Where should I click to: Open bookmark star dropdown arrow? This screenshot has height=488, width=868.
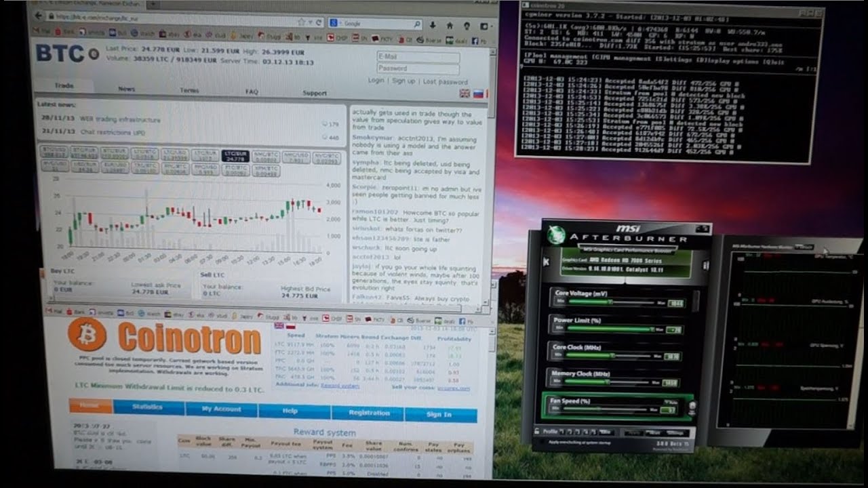(311, 22)
